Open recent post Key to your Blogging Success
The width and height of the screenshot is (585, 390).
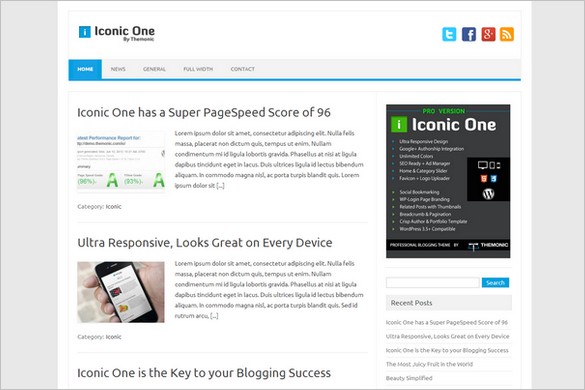[447, 350]
